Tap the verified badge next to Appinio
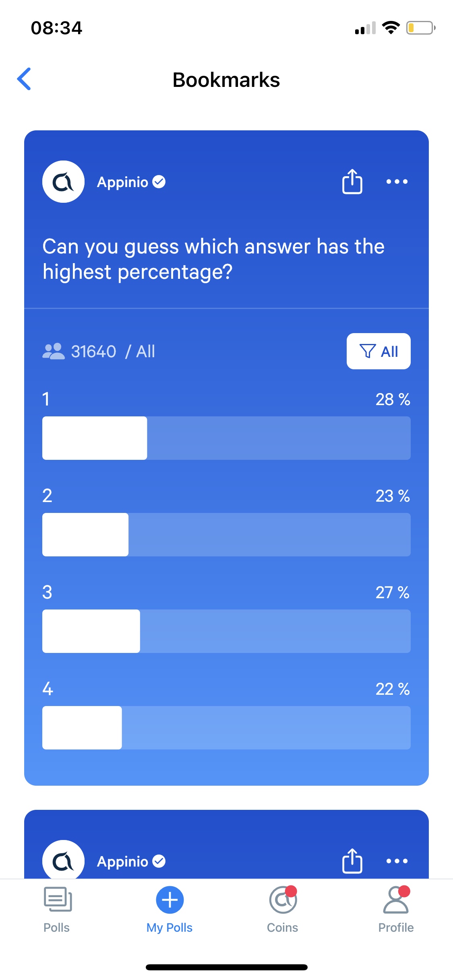This screenshot has width=453, height=980. [159, 182]
